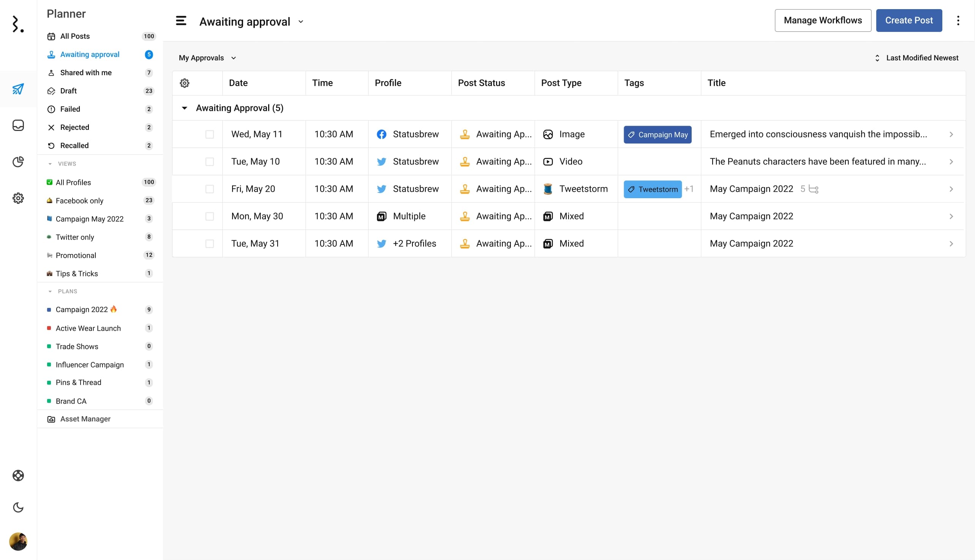Viewport: 975px width, 560px height.
Task: Open Asset Manager link
Action: point(85,419)
